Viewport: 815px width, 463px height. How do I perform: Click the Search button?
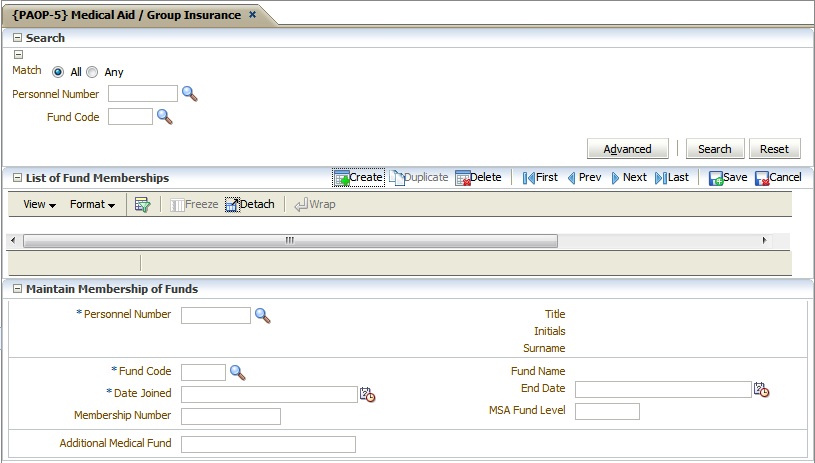pyautogui.click(x=715, y=149)
